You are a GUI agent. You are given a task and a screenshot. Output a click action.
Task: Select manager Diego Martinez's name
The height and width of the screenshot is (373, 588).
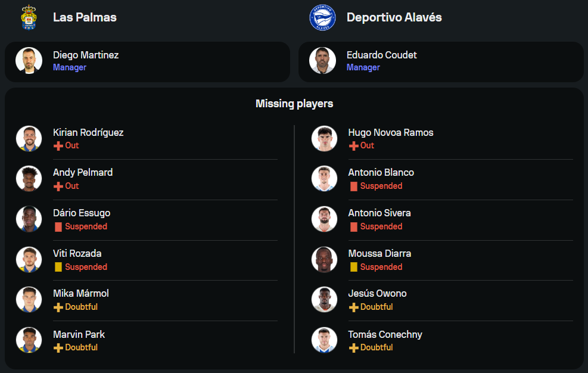(86, 55)
